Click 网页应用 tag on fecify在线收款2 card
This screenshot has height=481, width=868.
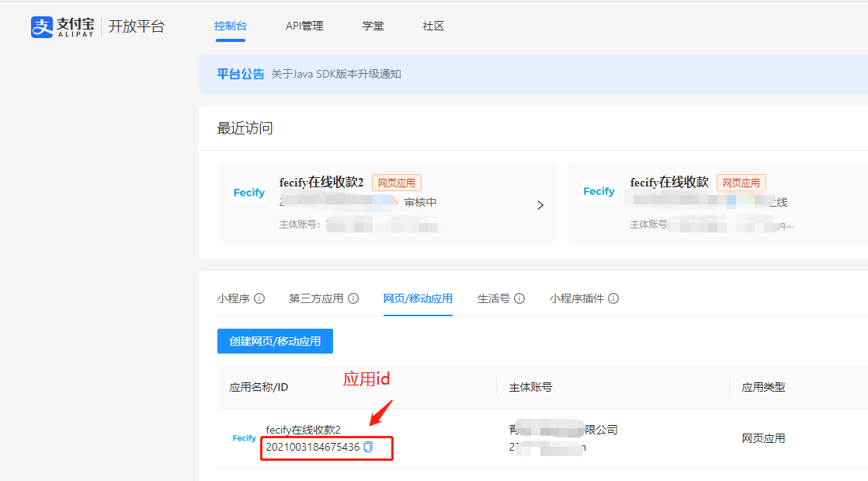coord(397,183)
